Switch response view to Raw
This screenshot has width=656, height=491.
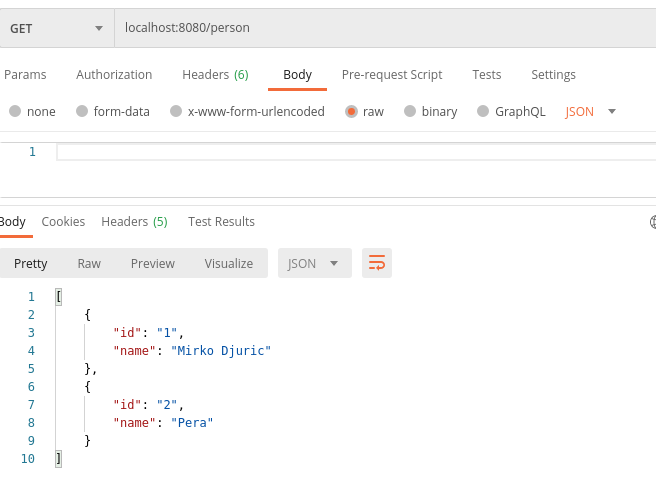89,263
